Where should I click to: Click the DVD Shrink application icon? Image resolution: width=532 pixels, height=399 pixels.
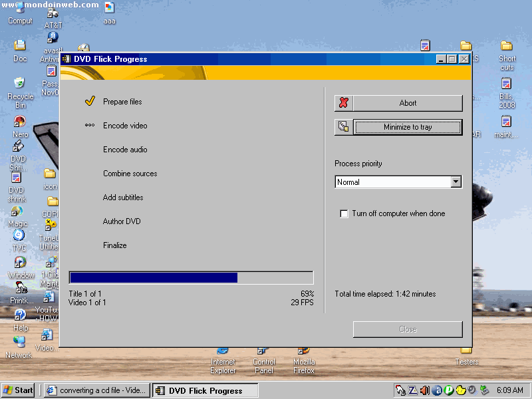click(x=18, y=146)
